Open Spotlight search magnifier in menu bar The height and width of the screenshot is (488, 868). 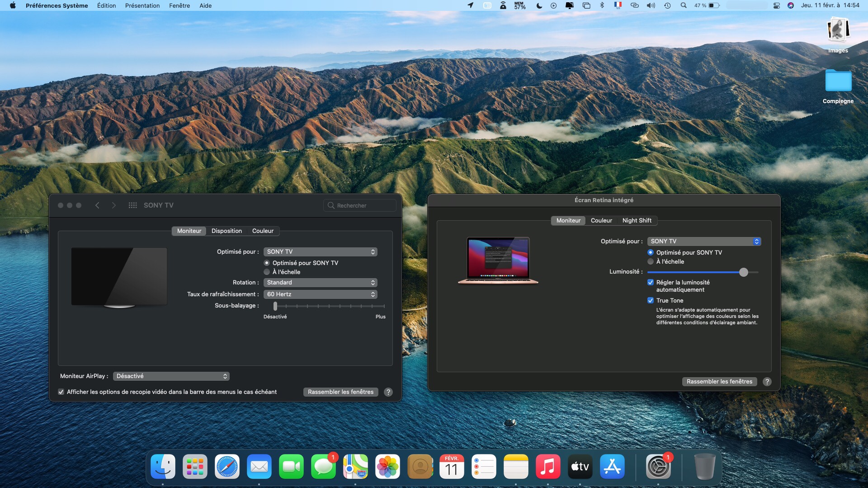point(684,5)
